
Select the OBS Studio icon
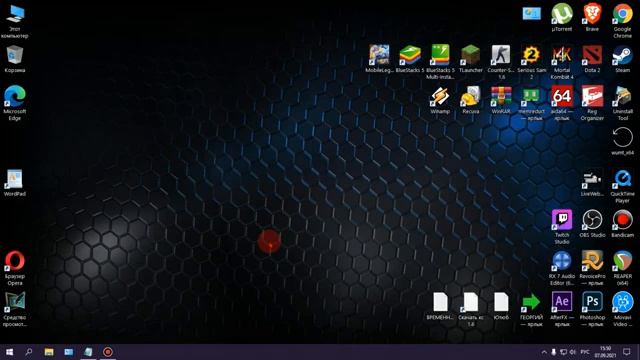[x=592, y=224]
